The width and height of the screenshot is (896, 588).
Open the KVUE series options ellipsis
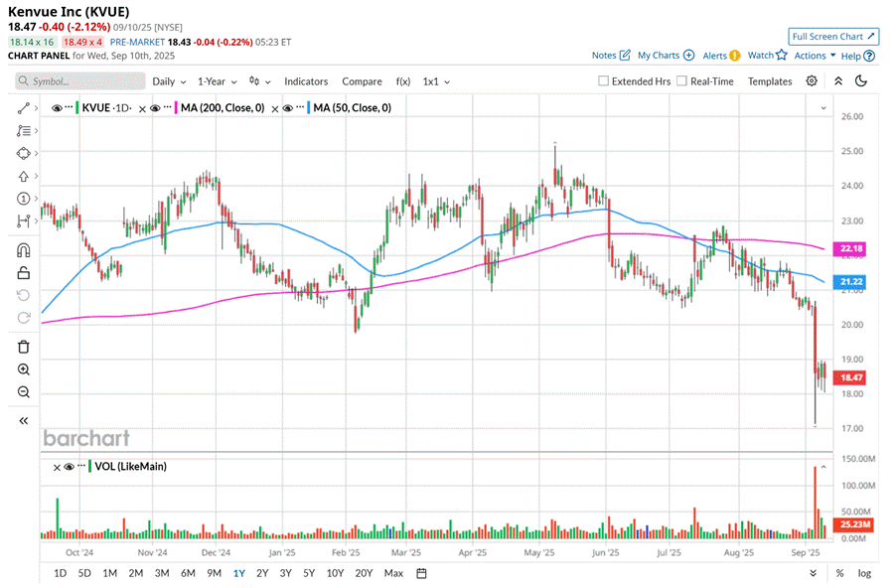pyautogui.click(x=69, y=107)
